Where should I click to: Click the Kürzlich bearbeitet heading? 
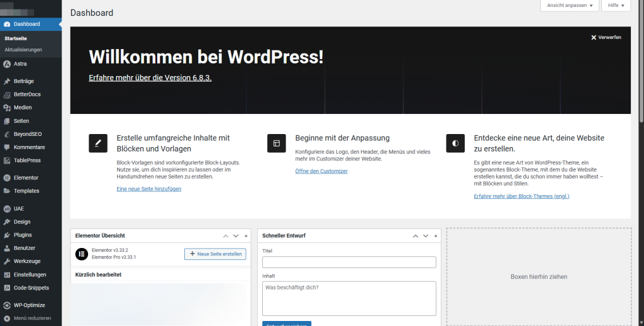[x=98, y=274]
